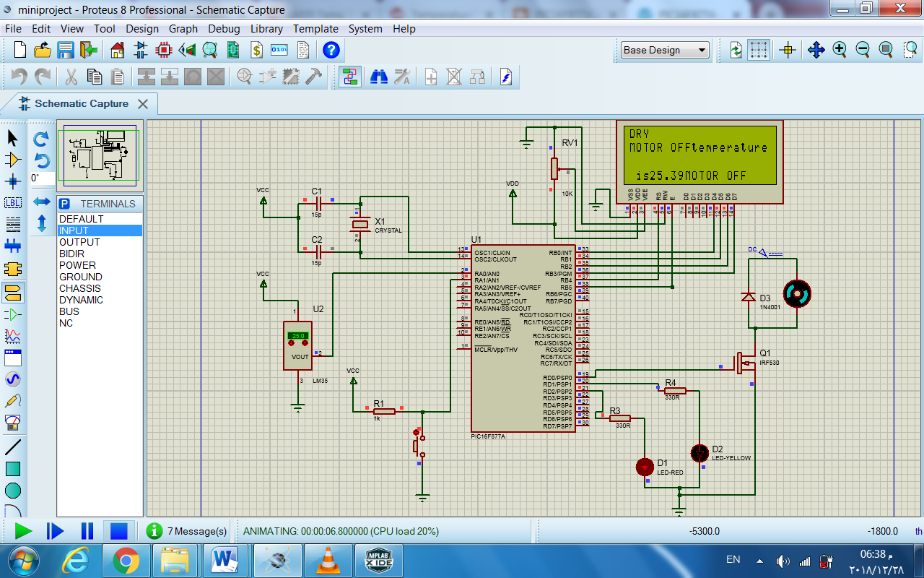Click the Rotate Anti-Clockwise arrow

(41, 160)
